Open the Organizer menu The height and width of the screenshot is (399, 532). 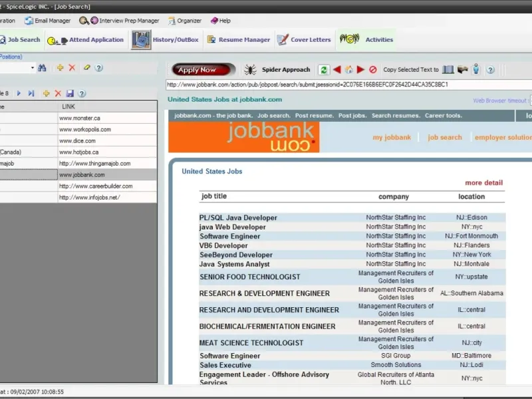[185, 21]
